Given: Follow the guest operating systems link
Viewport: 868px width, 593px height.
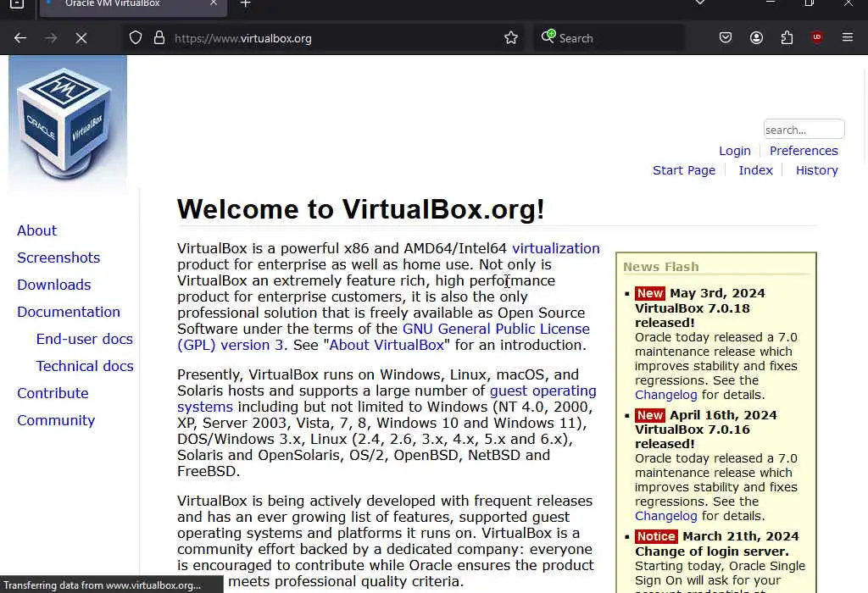Looking at the screenshot, I should (543, 391).
